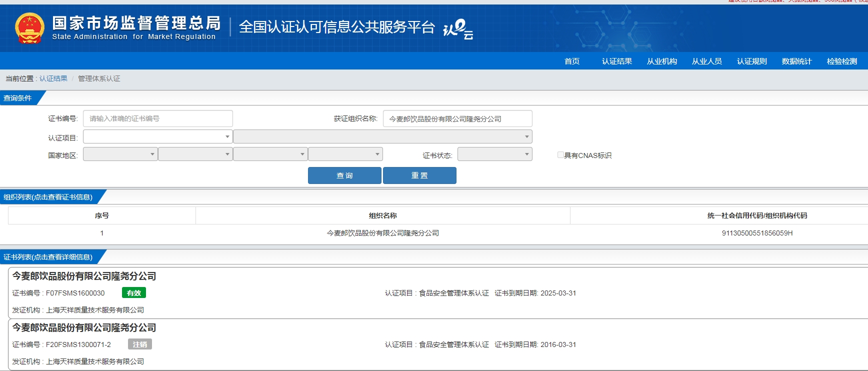Click the 认e云 logo icon

[458, 29]
